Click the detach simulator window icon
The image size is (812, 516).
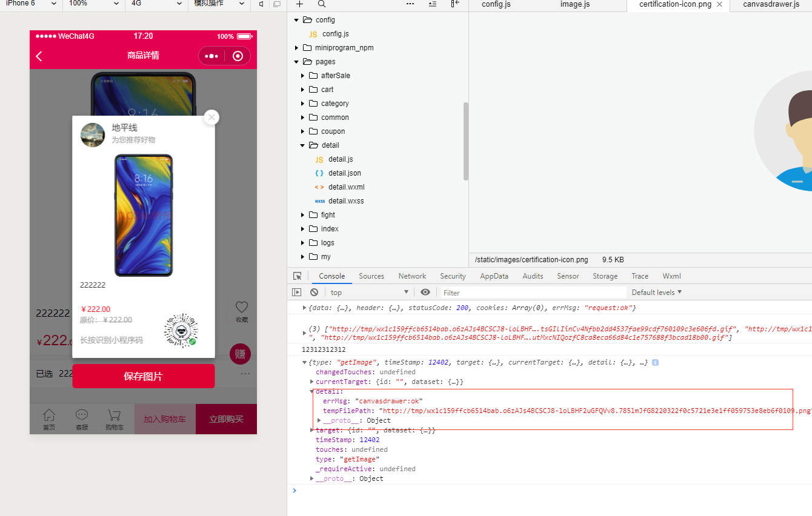coord(277,4)
